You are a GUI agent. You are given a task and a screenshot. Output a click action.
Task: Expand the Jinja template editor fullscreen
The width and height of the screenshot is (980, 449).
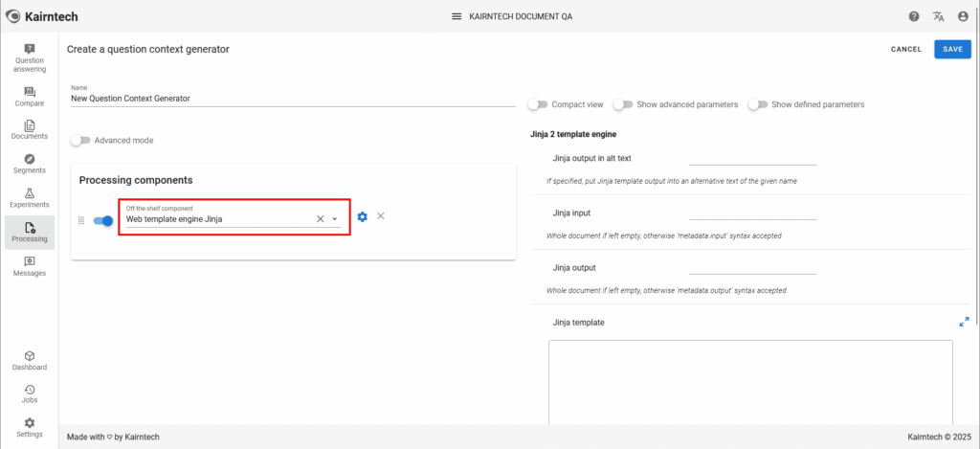(x=964, y=323)
